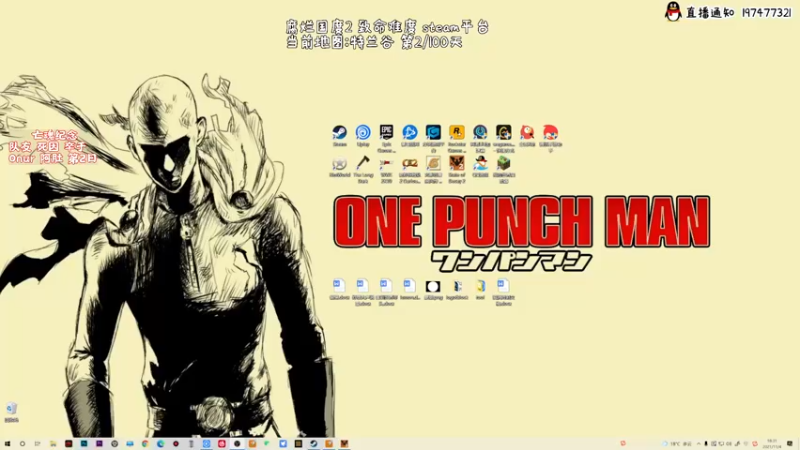
Task: Open the red bird icon shortcut
Action: pos(527,136)
